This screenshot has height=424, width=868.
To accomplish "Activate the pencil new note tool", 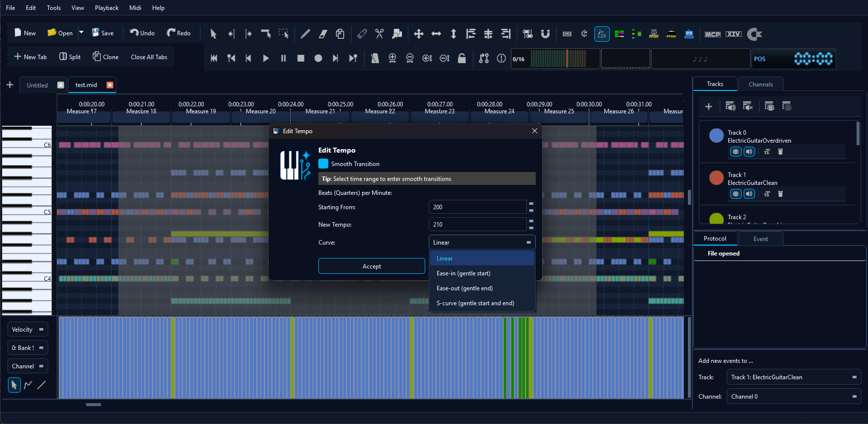I will click(x=305, y=34).
